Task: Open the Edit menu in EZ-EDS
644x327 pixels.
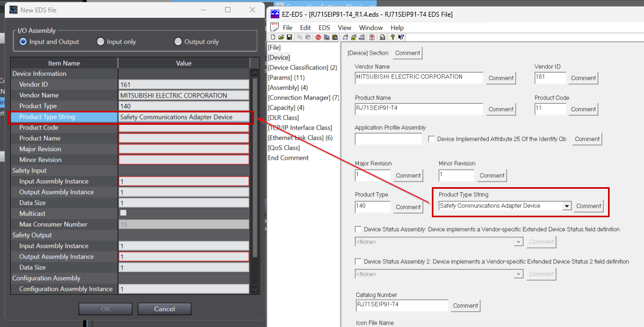Action: tap(305, 27)
